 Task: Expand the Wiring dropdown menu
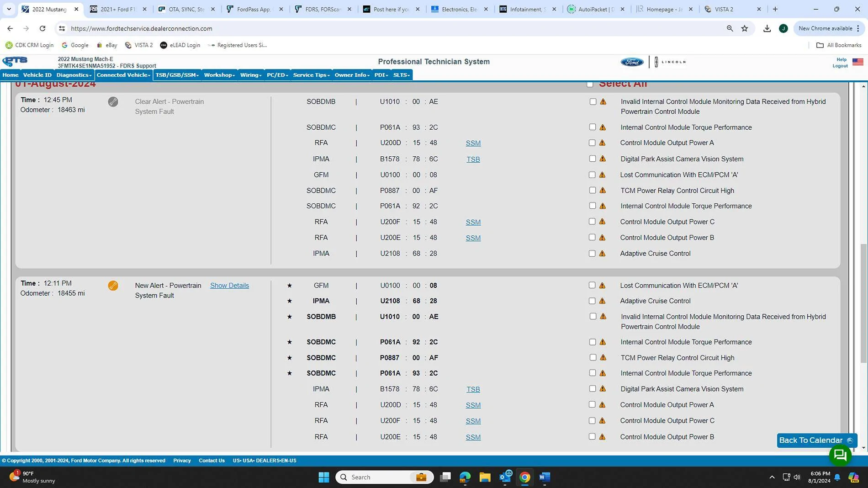(x=251, y=75)
